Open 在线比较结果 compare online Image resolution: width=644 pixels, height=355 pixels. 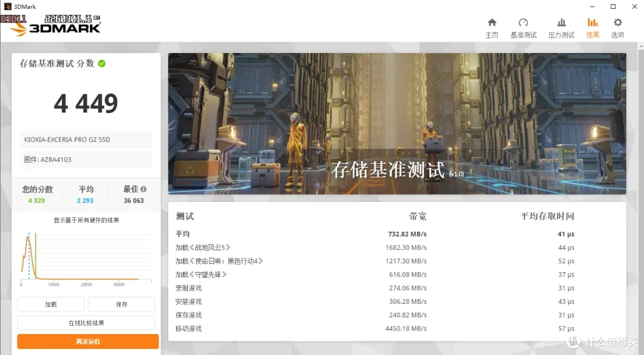point(86,323)
